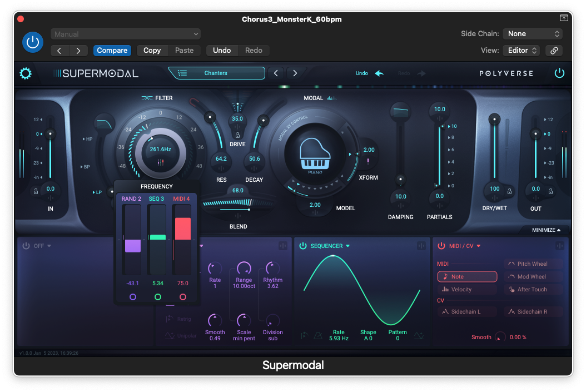Click the link chain icon button
586x392 pixels.
(x=554, y=51)
